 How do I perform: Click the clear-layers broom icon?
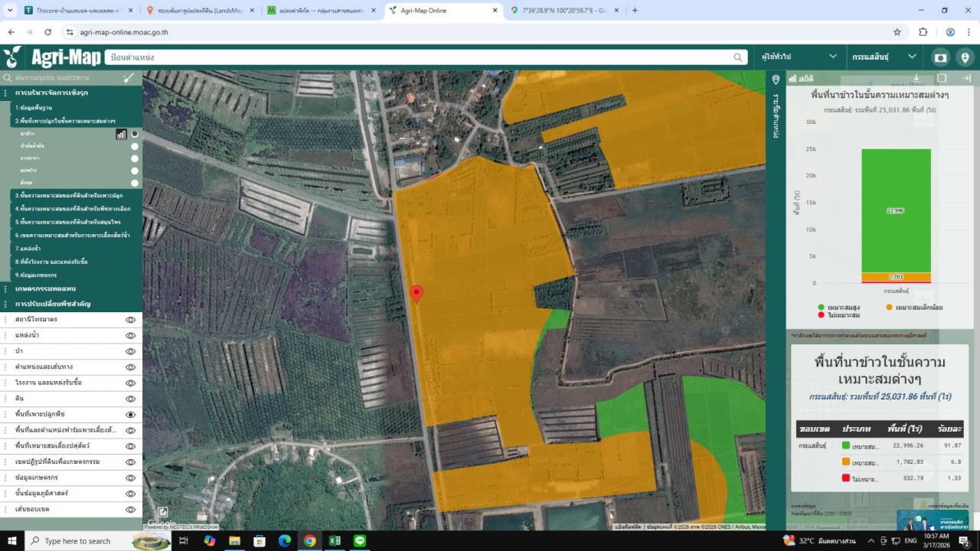(x=129, y=77)
